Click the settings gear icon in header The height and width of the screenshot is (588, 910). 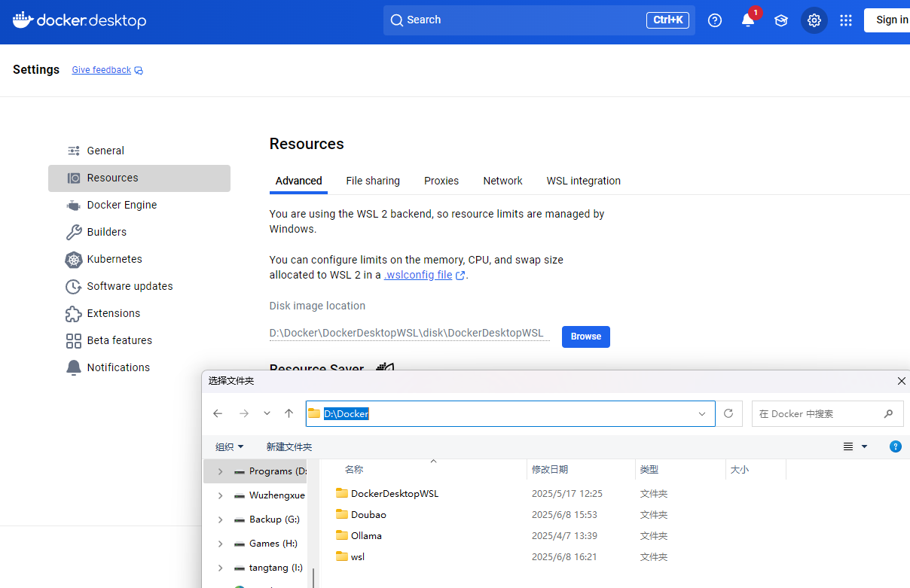[814, 20]
